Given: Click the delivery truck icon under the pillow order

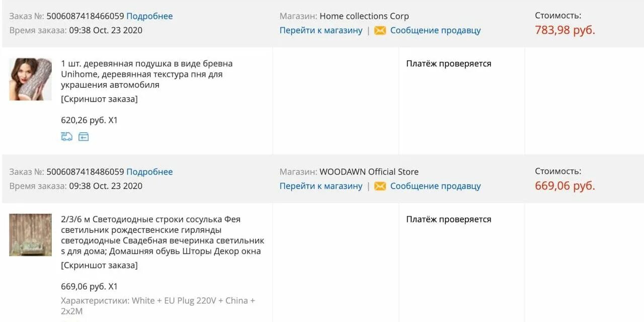Looking at the screenshot, I should 66,136.
